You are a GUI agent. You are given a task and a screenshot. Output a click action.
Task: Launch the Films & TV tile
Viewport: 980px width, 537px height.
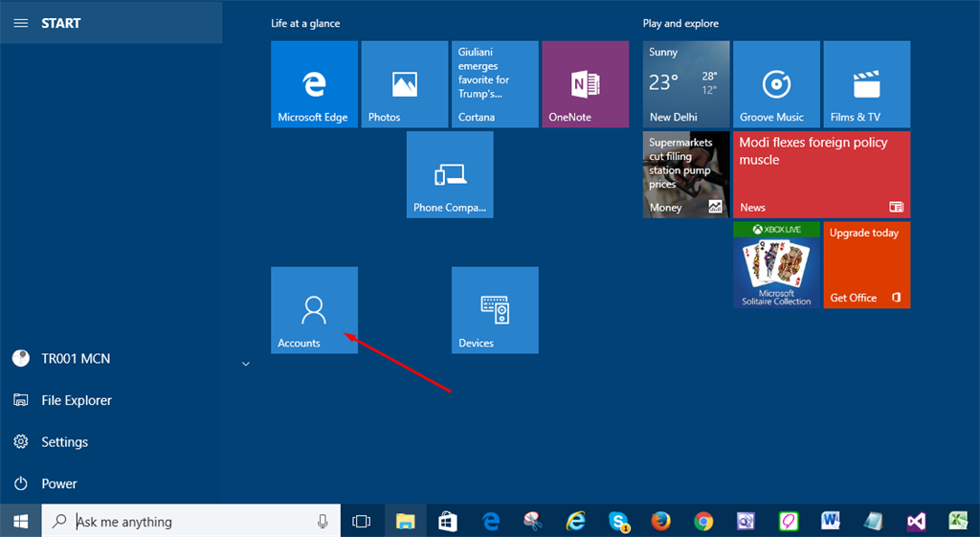click(866, 84)
